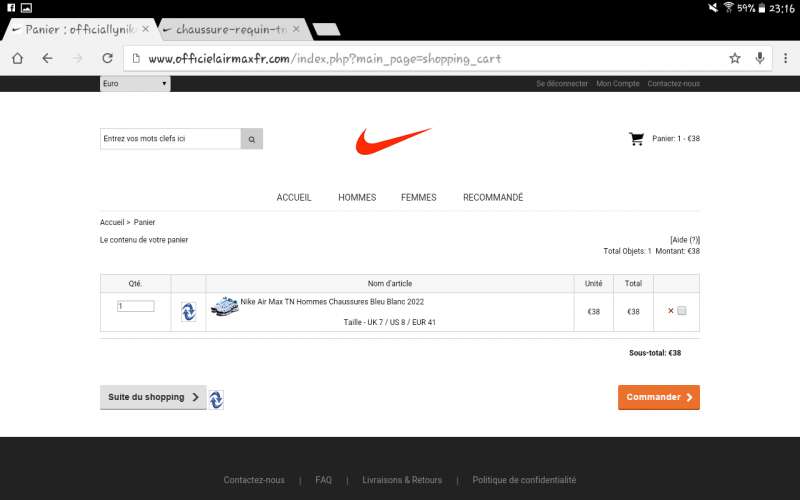Open the ACCUEIL menu item

click(x=294, y=197)
